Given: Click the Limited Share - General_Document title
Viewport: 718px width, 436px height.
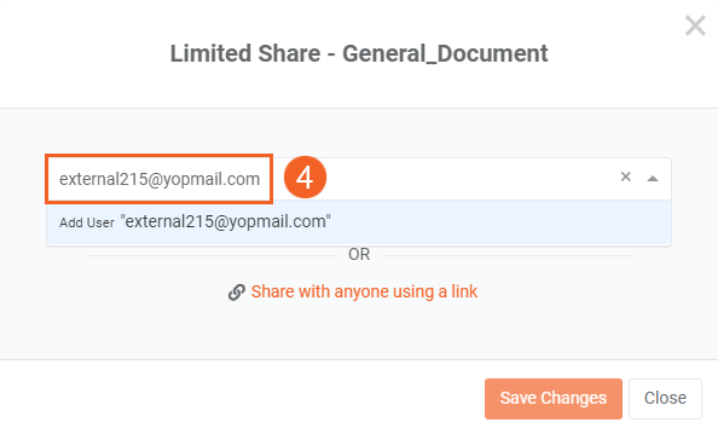Looking at the screenshot, I should pyautogui.click(x=359, y=54).
